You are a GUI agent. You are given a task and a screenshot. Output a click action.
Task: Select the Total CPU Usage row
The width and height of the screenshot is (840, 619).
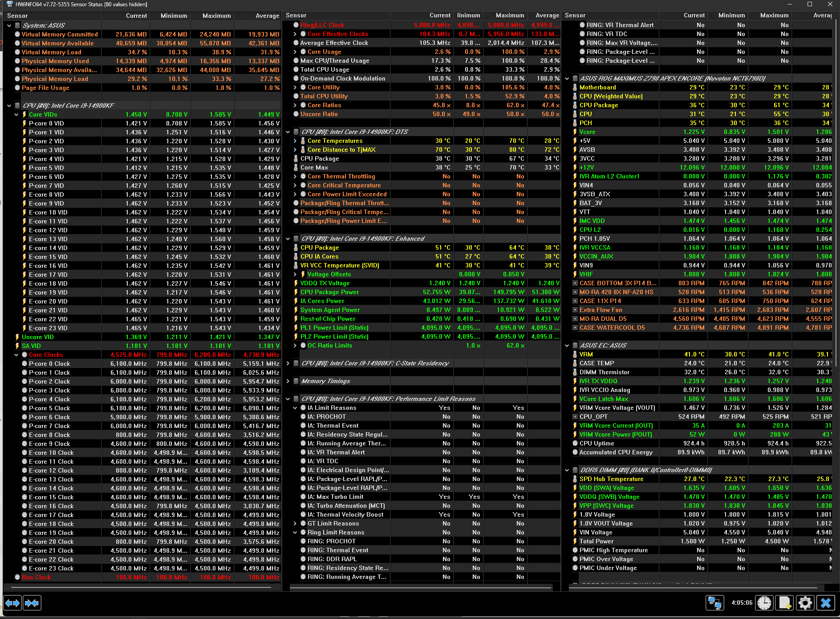422,69
